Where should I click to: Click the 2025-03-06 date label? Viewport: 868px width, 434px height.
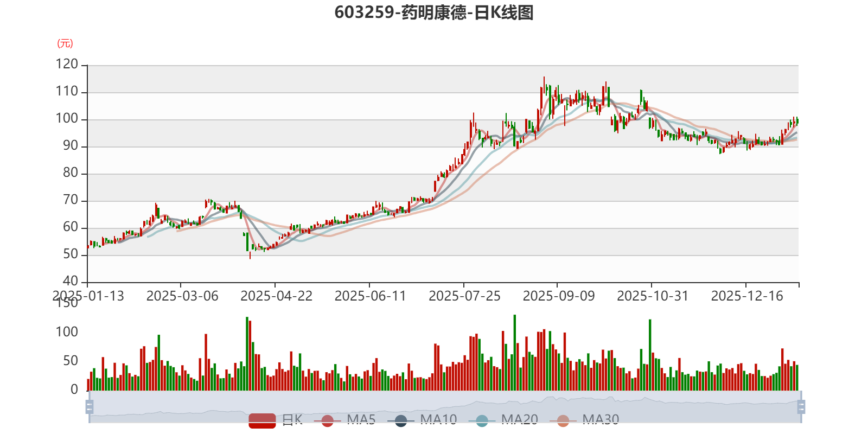point(182,296)
